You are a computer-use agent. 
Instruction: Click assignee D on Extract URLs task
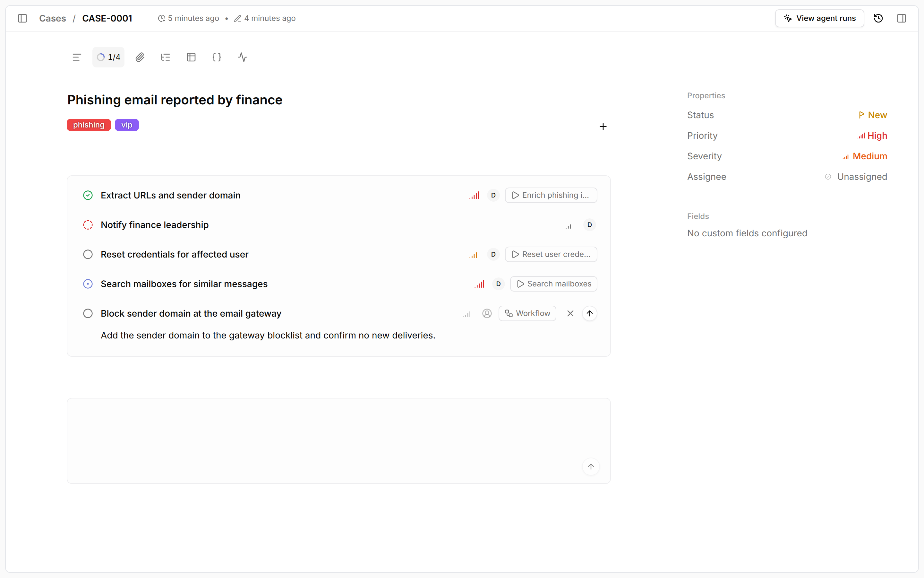tap(493, 195)
